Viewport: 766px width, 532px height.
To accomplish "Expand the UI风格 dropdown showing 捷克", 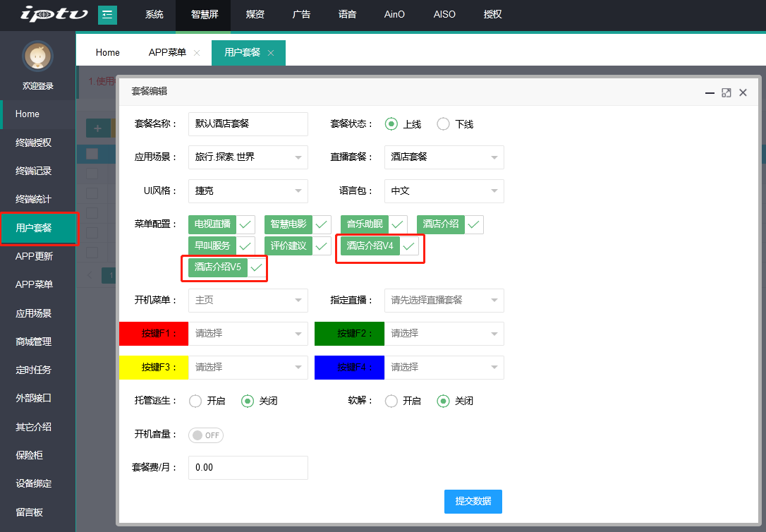I will click(x=248, y=191).
